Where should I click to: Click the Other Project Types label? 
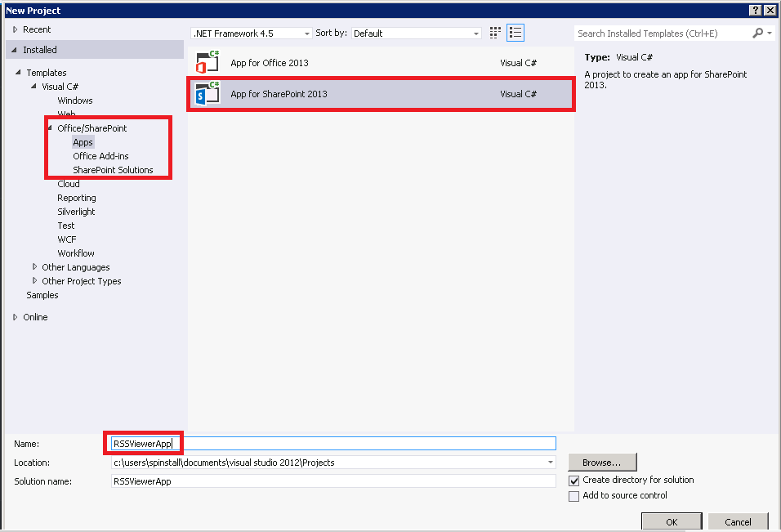click(x=82, y=281)
